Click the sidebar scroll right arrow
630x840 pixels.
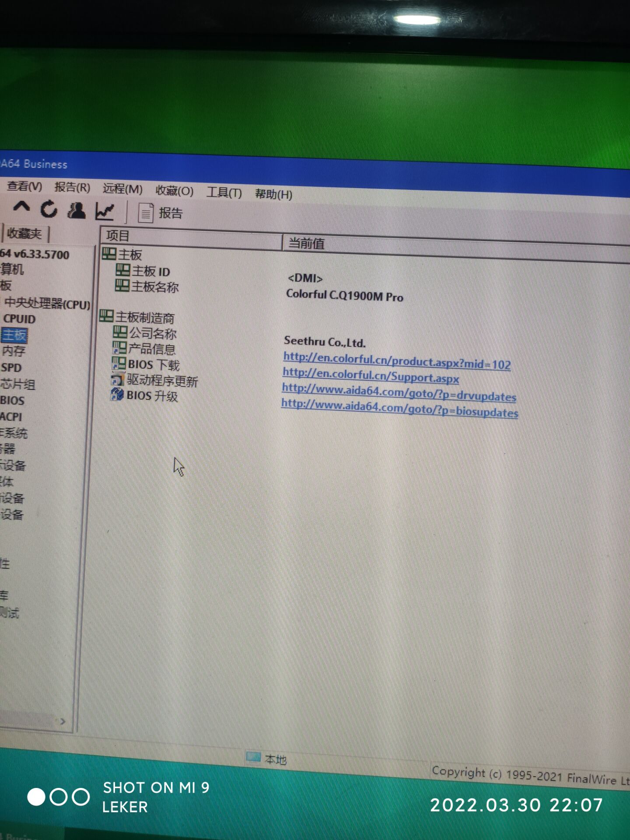(63, 721)
